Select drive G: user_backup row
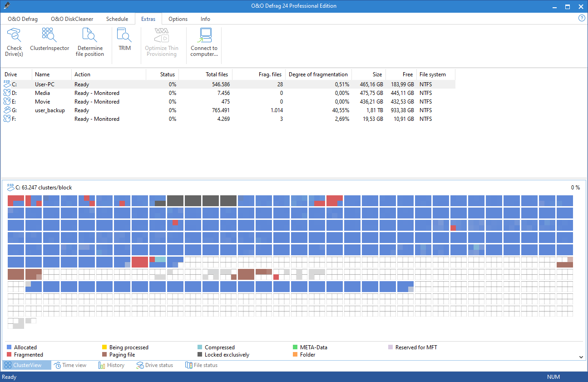Screen dimensions: 588x382 (50, 110)
